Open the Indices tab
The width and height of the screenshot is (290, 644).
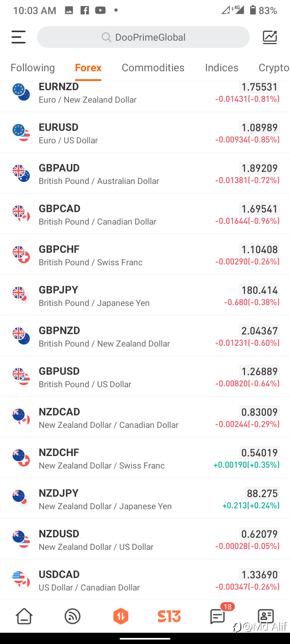coord(222,68)
